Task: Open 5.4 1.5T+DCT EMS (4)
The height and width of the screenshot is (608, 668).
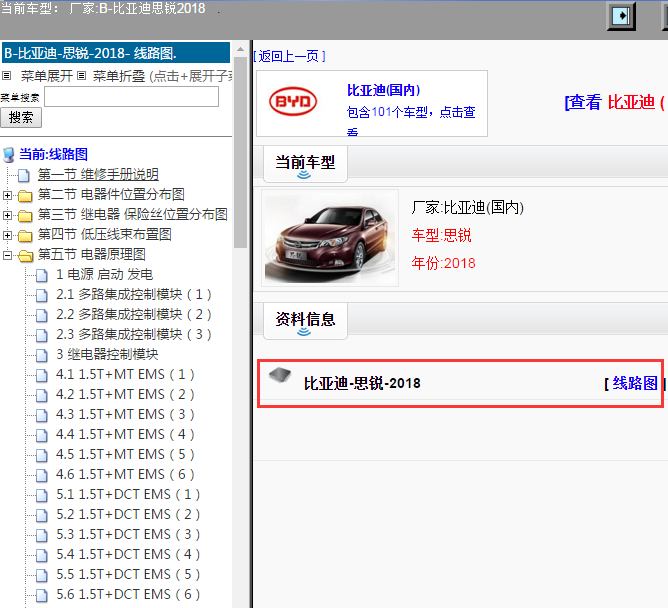Action: coord(128,554)
